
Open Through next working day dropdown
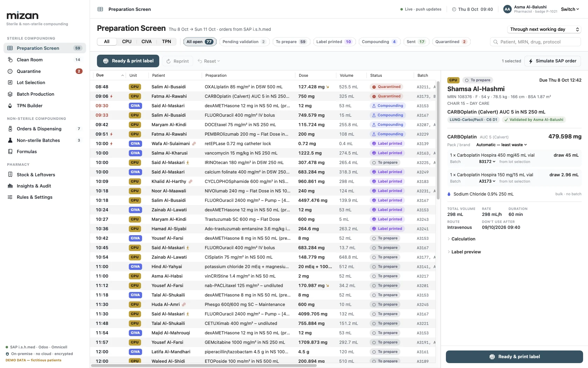pos(544,29)
